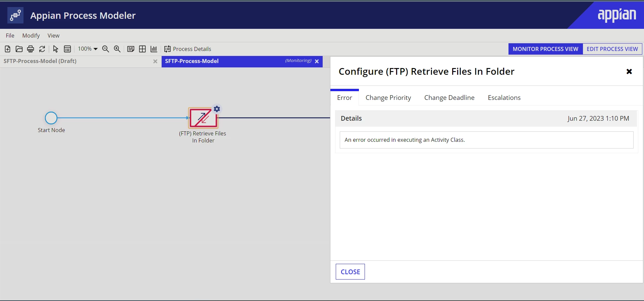Click the Appian Process Modeler logo icon
Viewport: 644px width, 301px height.
click(x=15, y=15)
